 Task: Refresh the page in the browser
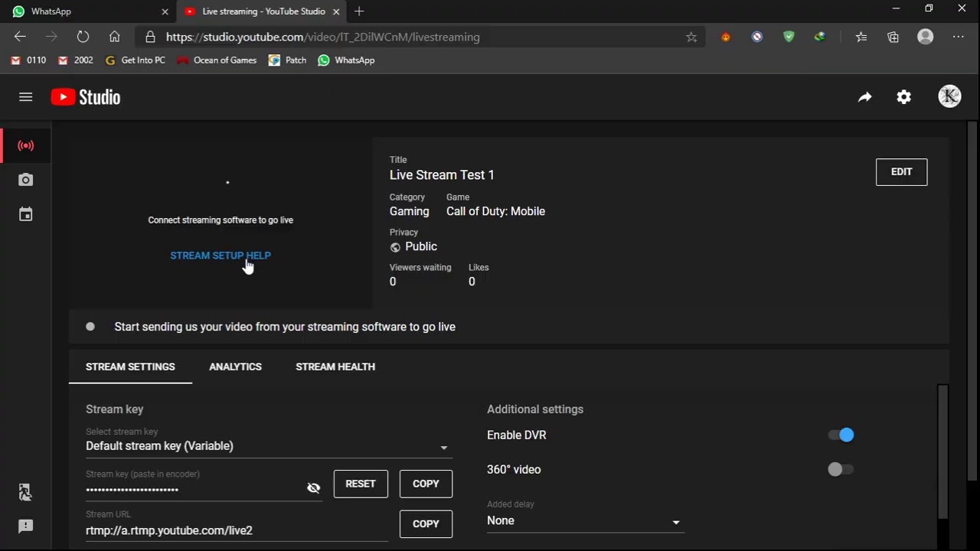(83, 37)
